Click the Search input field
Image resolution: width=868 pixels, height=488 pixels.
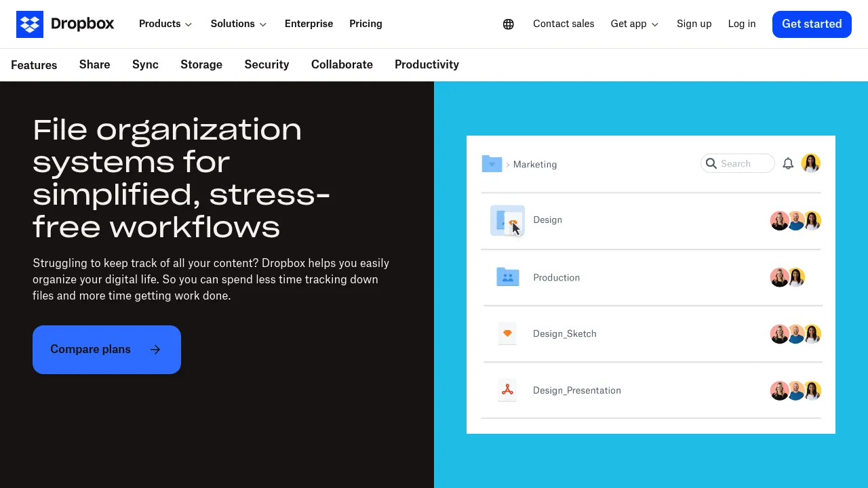pyautogui.click(x=738, y=163)
